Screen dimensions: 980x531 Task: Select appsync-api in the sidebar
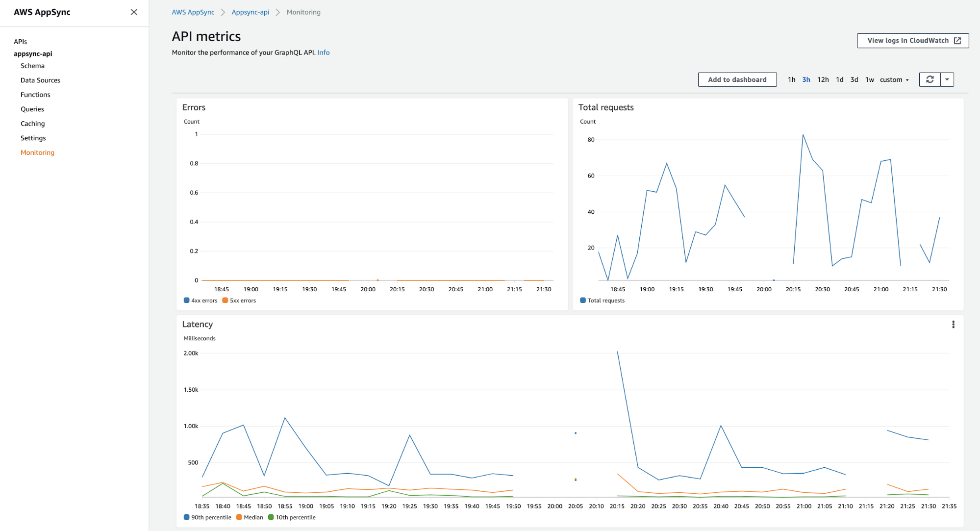tap(33, 54)
